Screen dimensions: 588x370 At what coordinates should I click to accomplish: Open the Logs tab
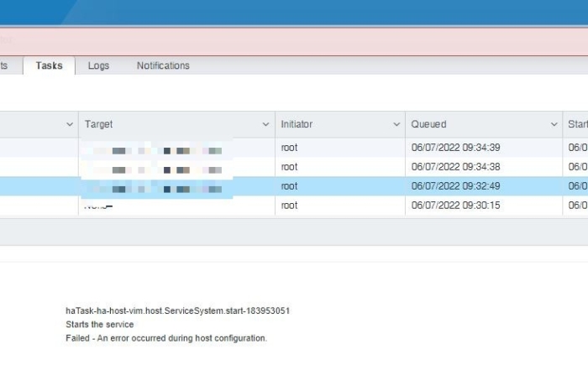[x=98, y=65]
